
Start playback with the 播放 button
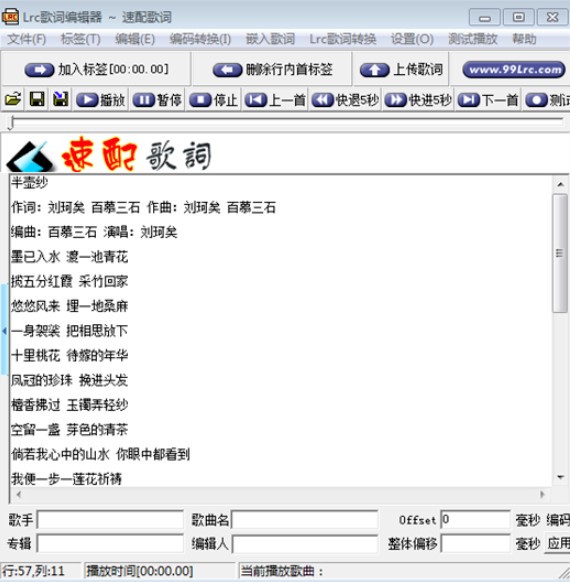point(101,100)
